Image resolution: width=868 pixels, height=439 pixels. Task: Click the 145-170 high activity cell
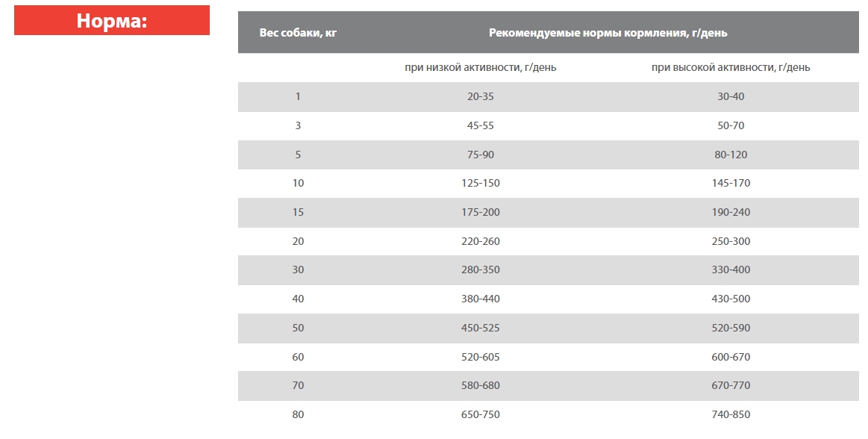click(731, 183)
